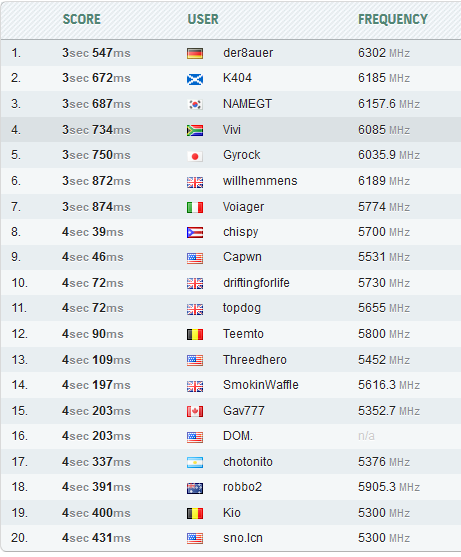Click the South African flag beside Vivi

195,130
